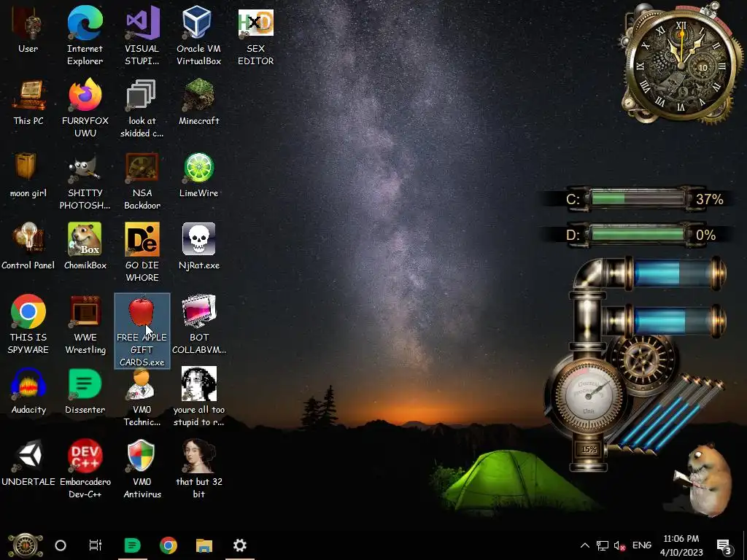
Task: Launch the Minecraft shortcut
Action: pos(198,102)
